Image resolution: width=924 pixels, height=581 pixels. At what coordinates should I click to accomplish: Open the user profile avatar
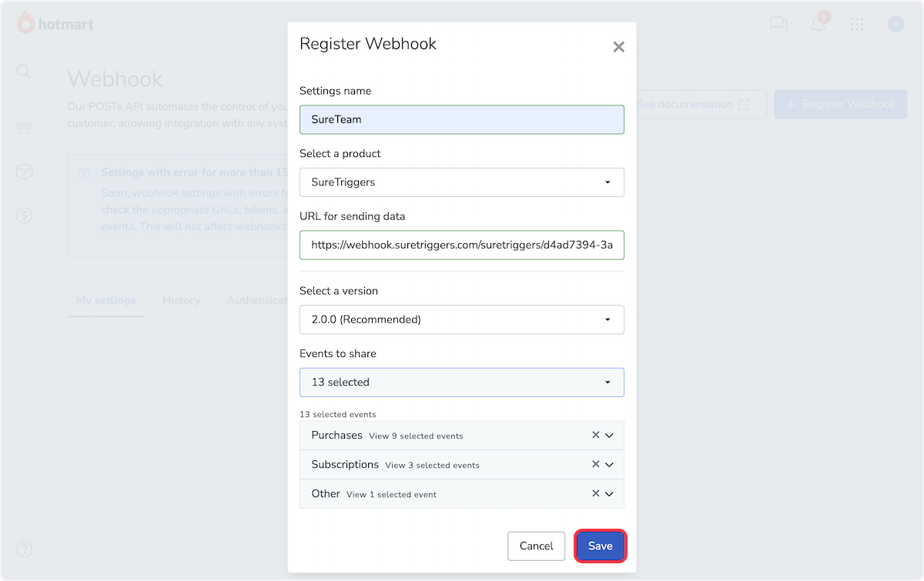pos(896,24)
